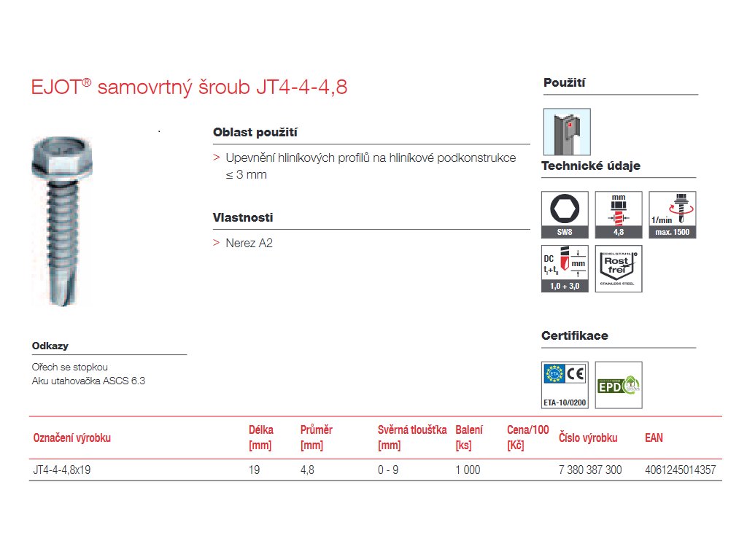Select the JT4-4-4,8x19 product cell
Image resolution: width=747 pixels, height=560 pixels.
point(62,470)
